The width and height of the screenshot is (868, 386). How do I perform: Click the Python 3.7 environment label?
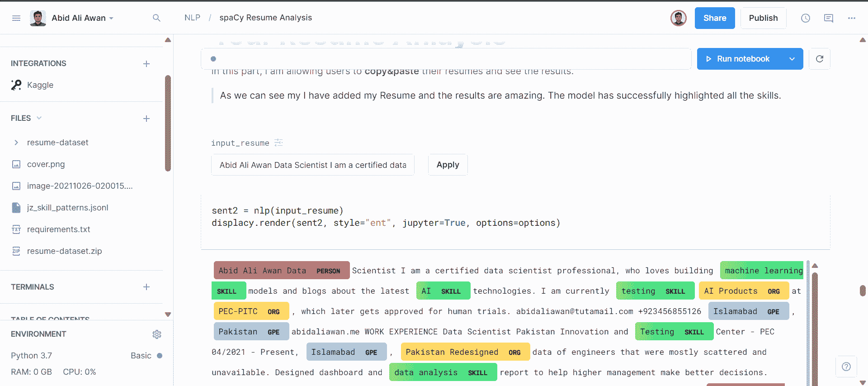click(31, 356)
